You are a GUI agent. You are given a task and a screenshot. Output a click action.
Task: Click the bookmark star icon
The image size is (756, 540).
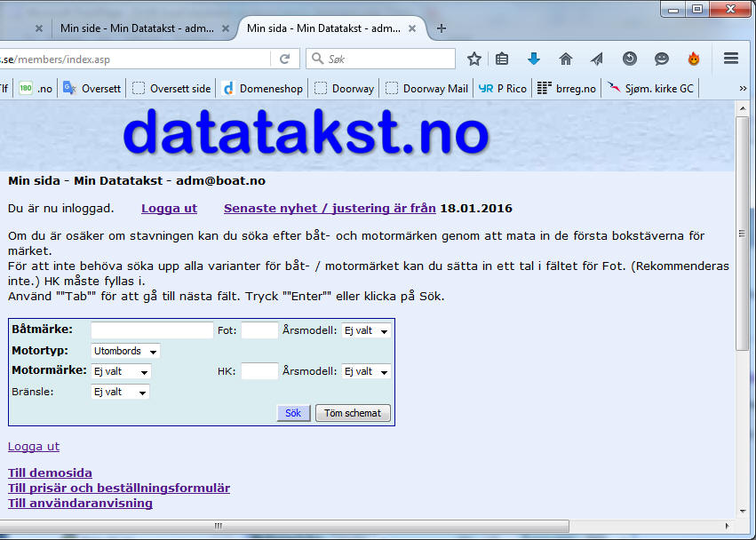tap(474, 59)
